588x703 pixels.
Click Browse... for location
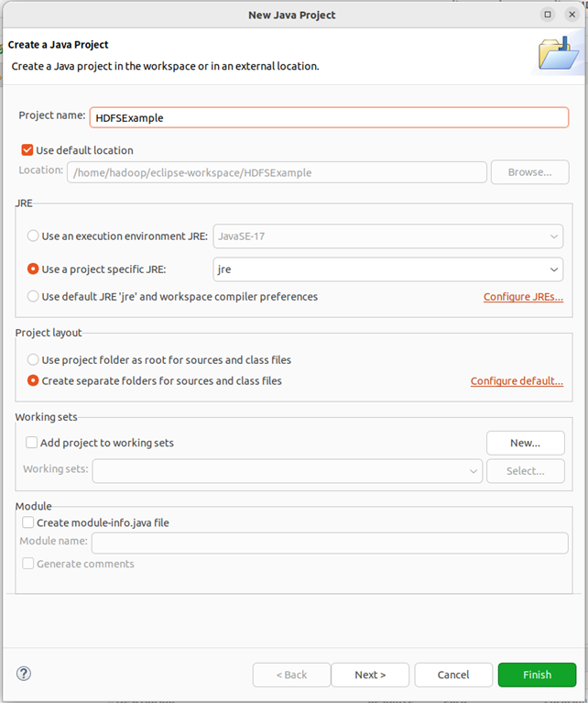(x=529, y=172)
